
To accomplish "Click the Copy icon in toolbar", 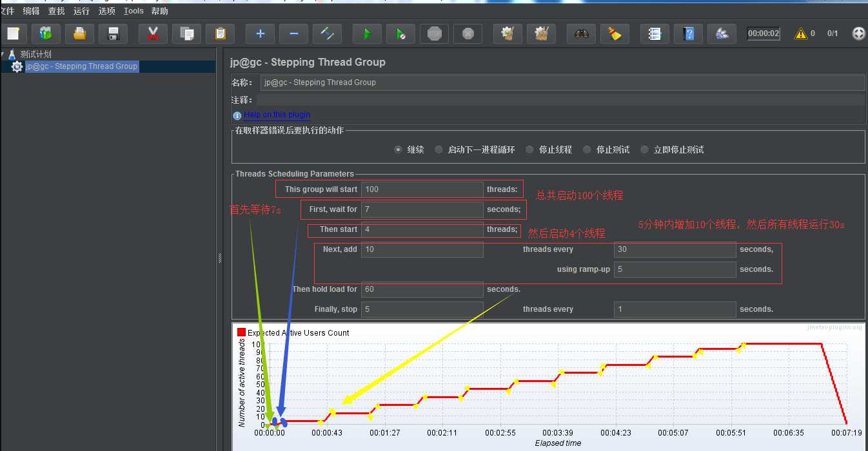I will pos(187,34).
